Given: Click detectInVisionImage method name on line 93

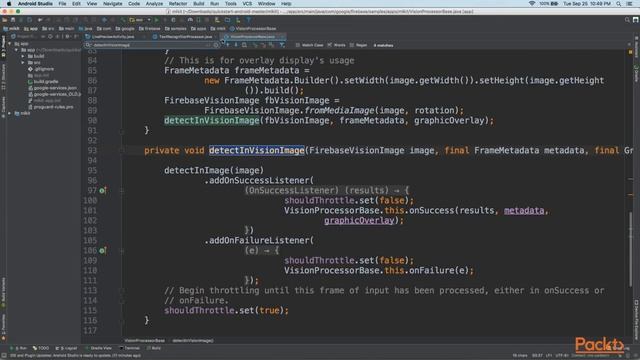Looking at the screenshot, I should tap(256, 150).
